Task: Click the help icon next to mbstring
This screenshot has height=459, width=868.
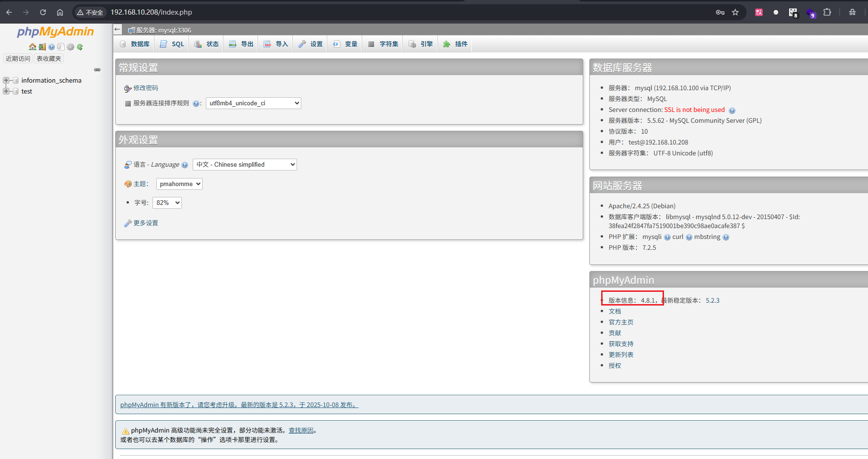Action: coord(726,237)
